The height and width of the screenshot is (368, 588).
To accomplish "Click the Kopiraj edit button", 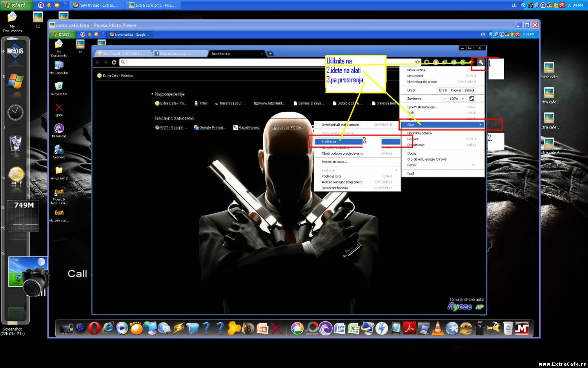I will pos(456,90).
